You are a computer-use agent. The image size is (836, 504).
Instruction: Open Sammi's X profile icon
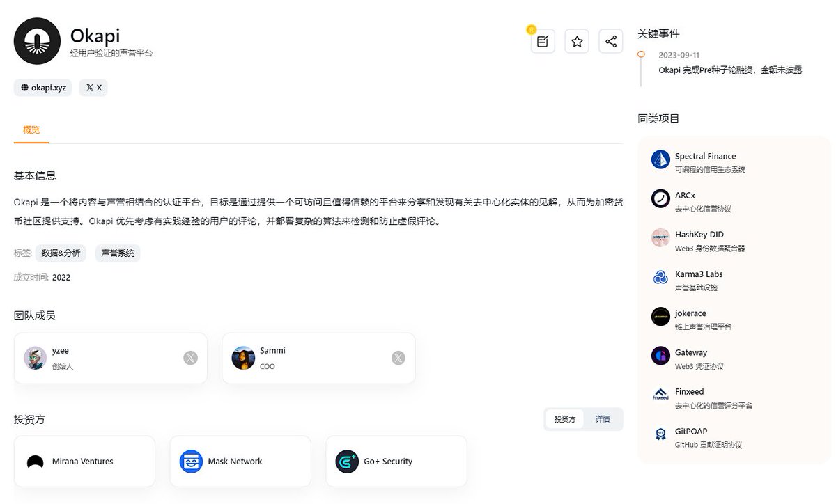[x=398, y=358]
